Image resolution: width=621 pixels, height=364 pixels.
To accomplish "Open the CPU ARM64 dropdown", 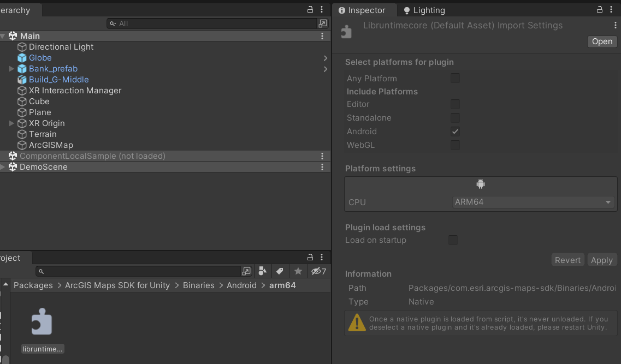I will point(533,202).
